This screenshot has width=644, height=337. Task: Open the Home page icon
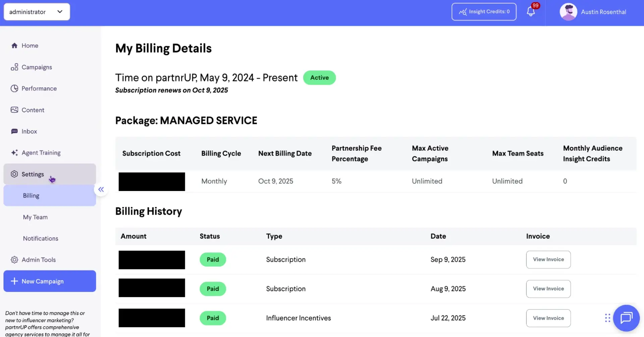coord(15,45)
